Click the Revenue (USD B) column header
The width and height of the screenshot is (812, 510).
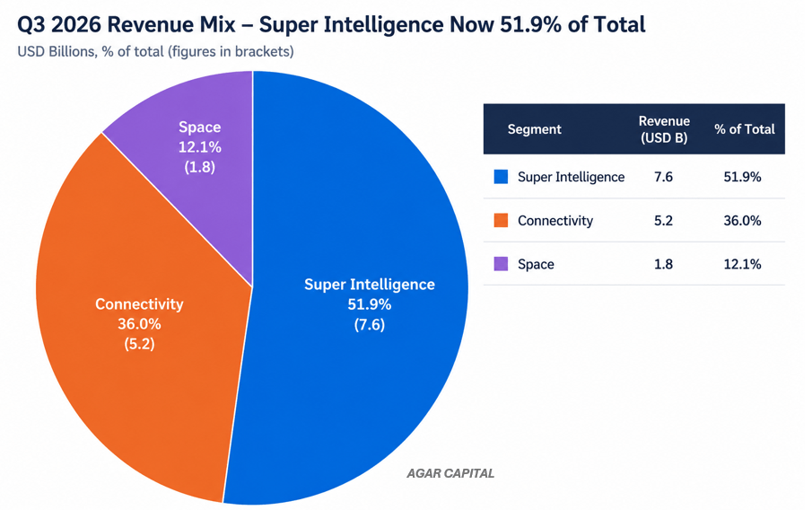point(664,129)
